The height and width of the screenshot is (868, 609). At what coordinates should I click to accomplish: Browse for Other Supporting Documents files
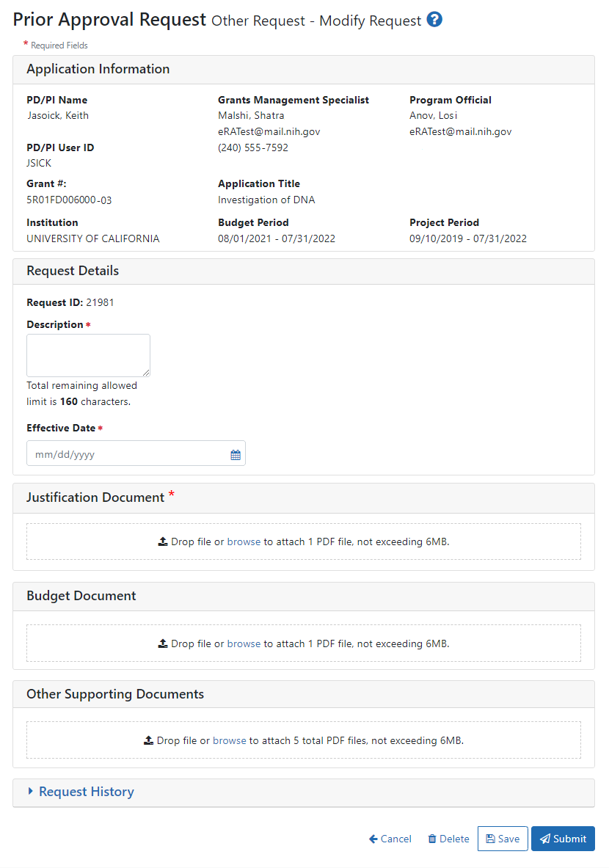point(230,741)
